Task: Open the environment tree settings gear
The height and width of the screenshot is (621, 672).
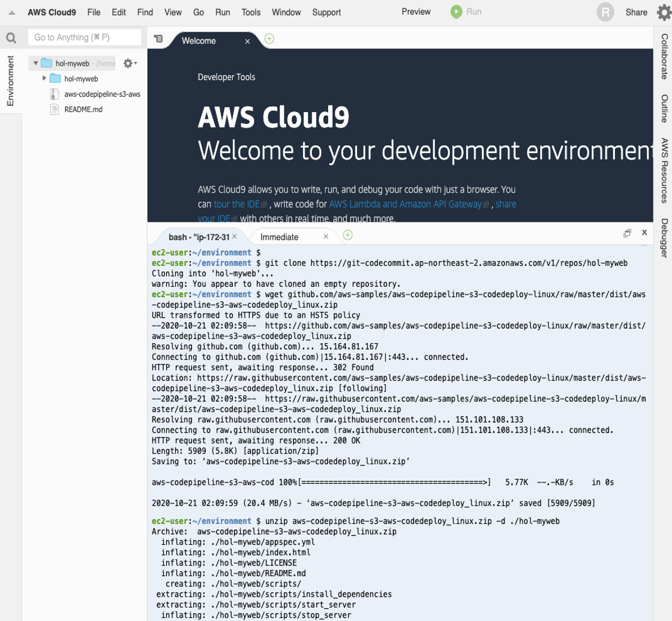Action: [x=130, y=64]
